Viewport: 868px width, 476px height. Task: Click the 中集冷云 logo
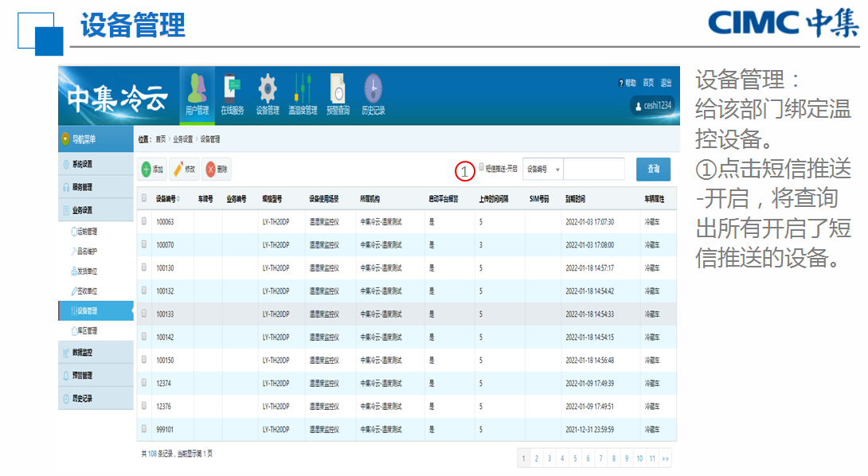point(117,99)
